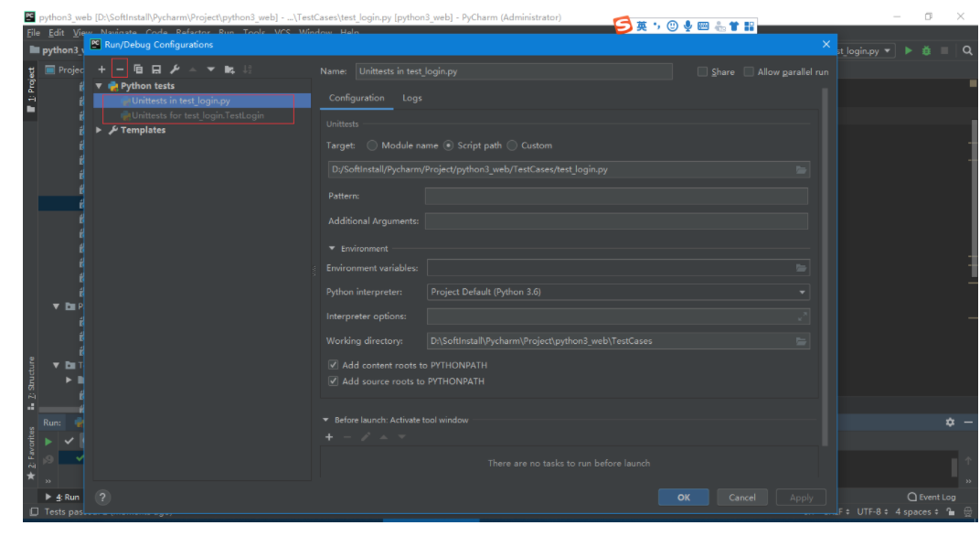The height and width of the screenshot is (536, 980).
Task: Open the Edit menu
Action: point(57,33)
